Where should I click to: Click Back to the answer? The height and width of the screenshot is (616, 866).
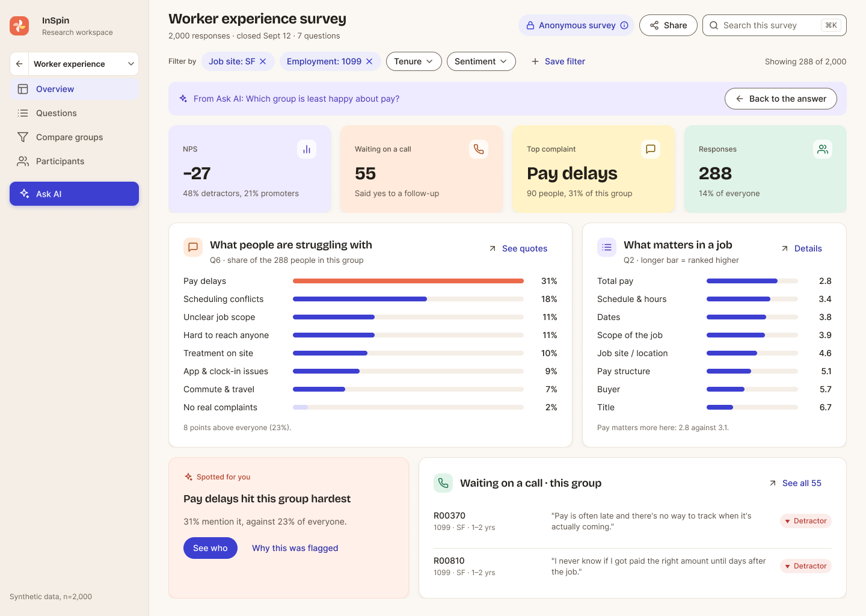(781, 99)
